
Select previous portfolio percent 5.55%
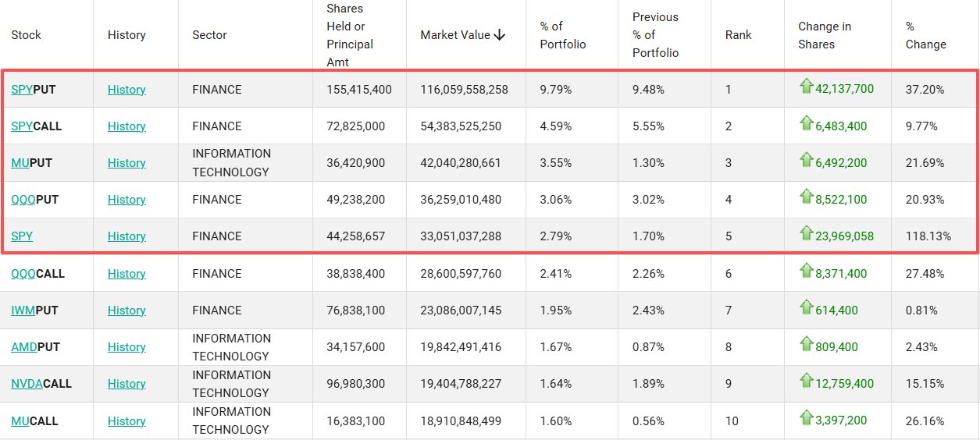tap(648, 126)
